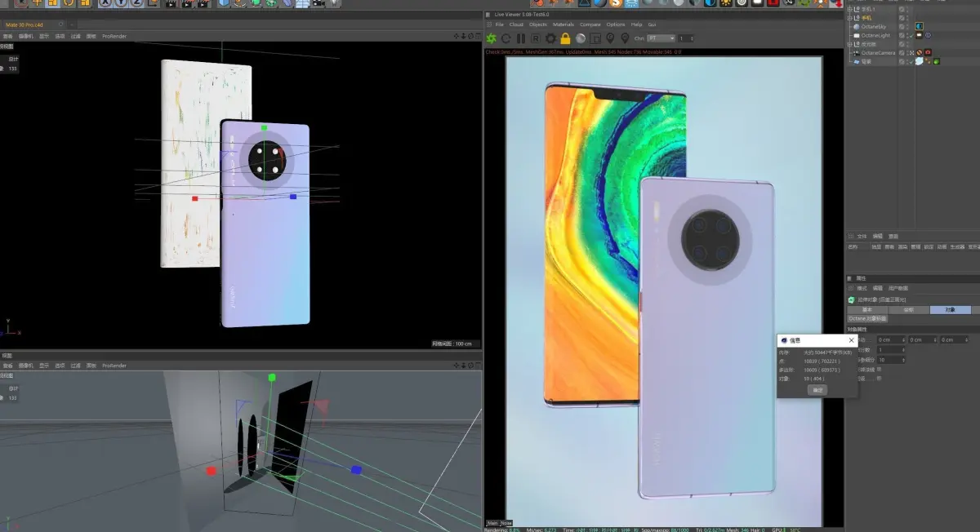This screenshot has height=532, width=980.
Task: Toggle clay mode sphere icon in Live Viewer
Action: click(x=581, y=38)
